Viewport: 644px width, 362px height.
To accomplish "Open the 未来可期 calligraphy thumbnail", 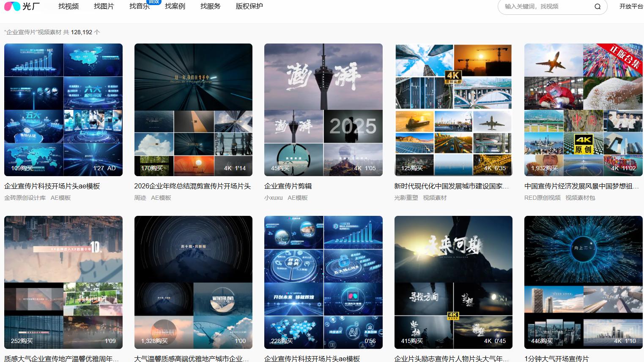I will (x=453, y=282).
